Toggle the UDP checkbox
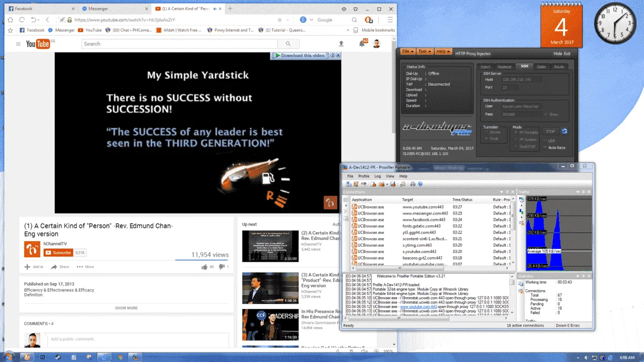 pyautogui.click(x=546, y=141)
